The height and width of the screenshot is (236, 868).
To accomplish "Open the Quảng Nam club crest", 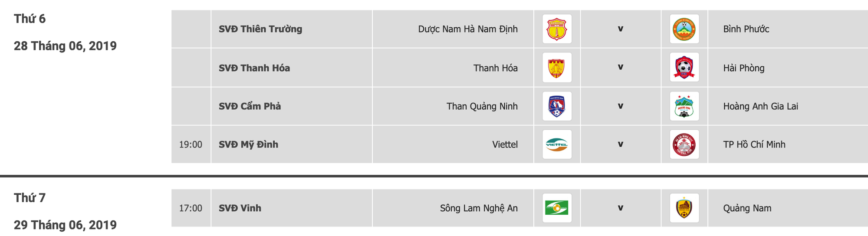I will coord(684,208).
